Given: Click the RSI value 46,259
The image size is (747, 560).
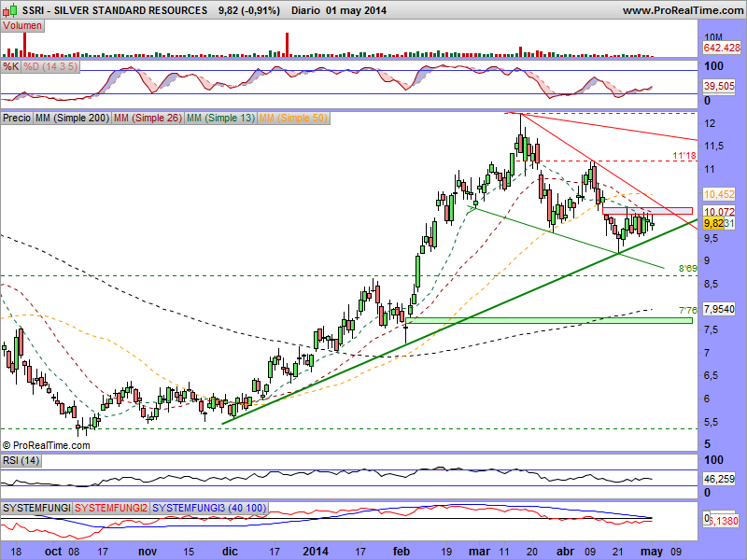Looking at the screenshot, I should 719,479.
